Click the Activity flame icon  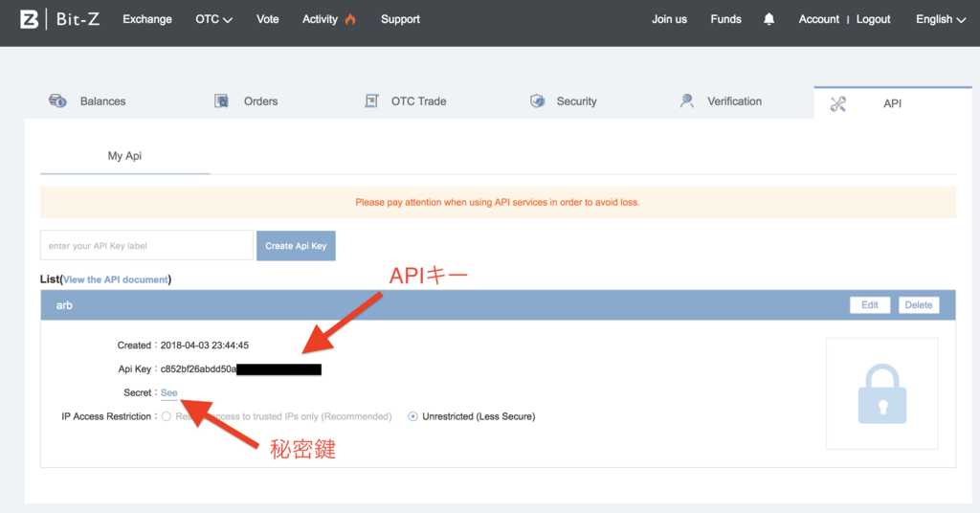[350, 19]
